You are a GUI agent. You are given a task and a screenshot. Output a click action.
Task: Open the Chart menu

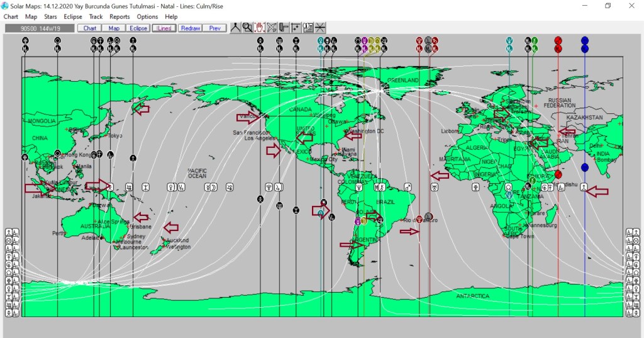(11, 17)
